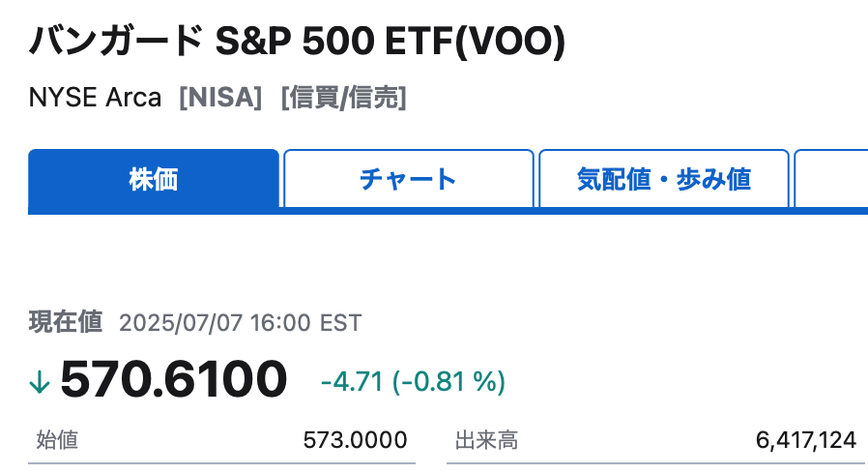Click the green down arrow price indicator
Image resolution: width=868 pixels, height=474 pixels.
(x=40, y=381)
